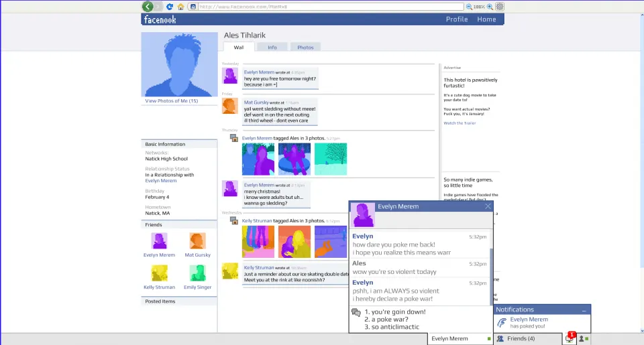Click Mat Gursky's avatar beside sledding post
This screenshot has height=345, width=644.
[230, 106]
